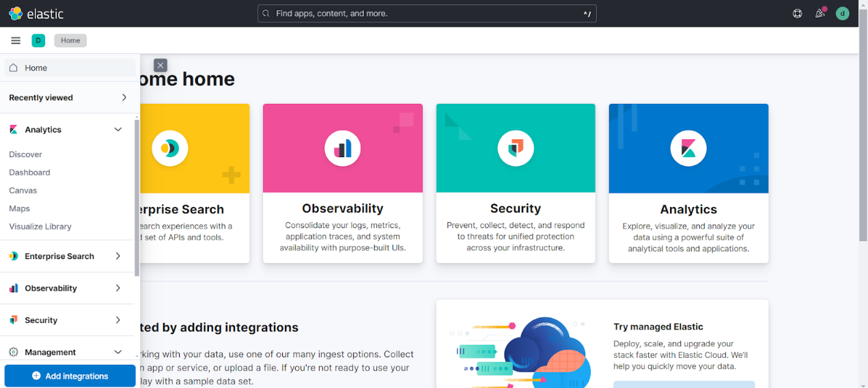Click the Observability card description text
The width and height of the screenshot is (868, 388).
pyautogui.click(x=343, y=236)
